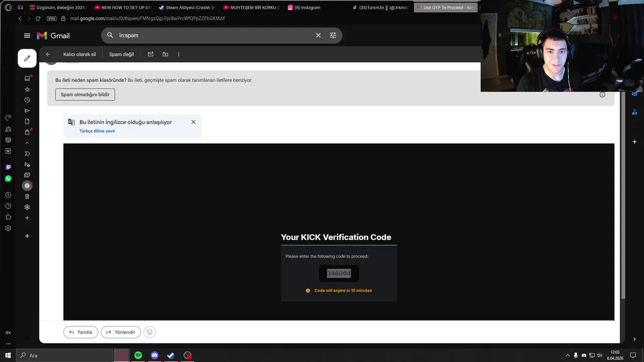This screenshot has width=644, height=362.
Task: Click the Move to folder icon
Action: [165, 54]
